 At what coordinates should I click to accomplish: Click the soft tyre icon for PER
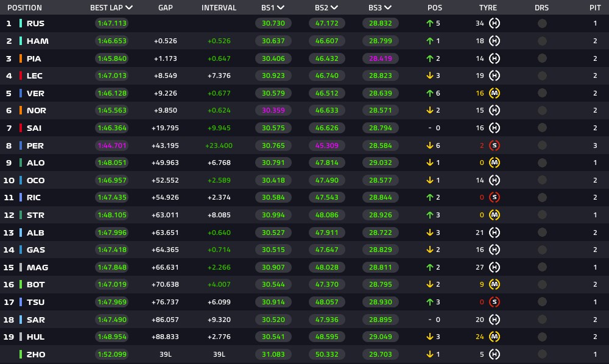(x=494, y=145)
